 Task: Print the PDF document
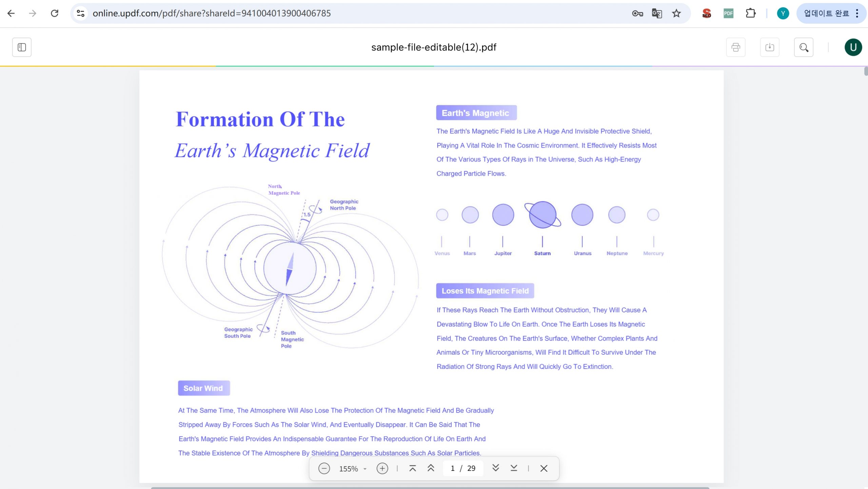point(736,47)
